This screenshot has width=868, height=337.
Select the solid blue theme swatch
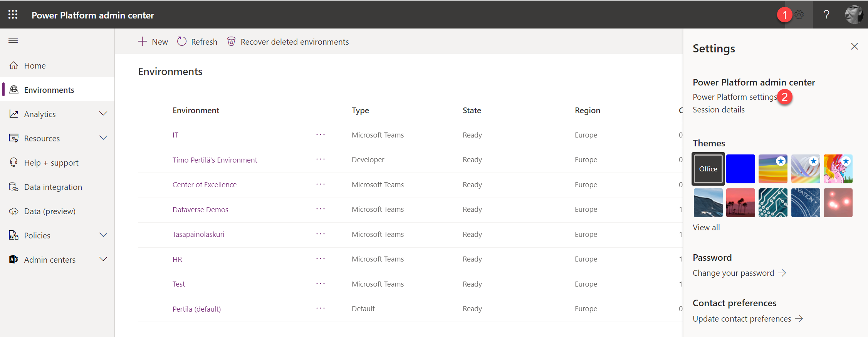pos(740,169)
